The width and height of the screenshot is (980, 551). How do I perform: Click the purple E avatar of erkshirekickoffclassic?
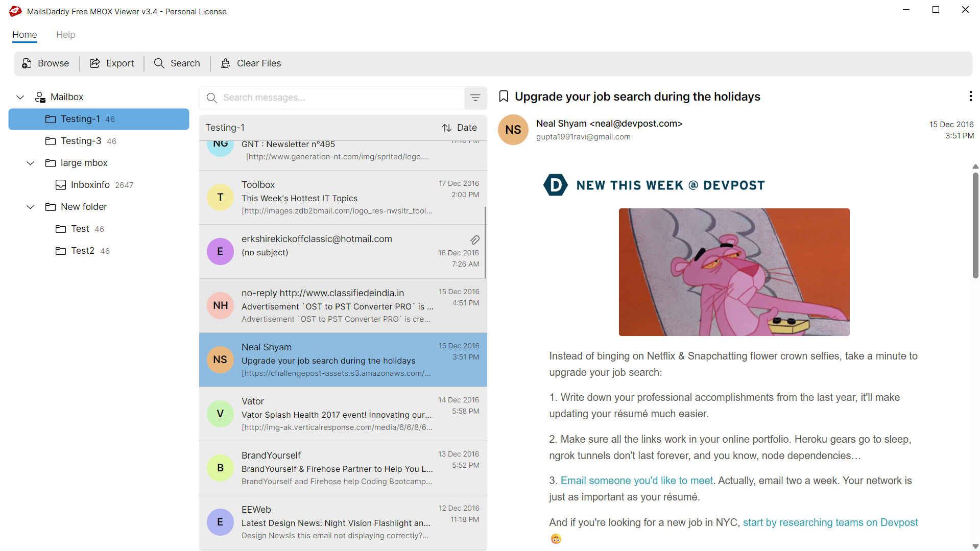pyautogui.click(x=220, y=252)
